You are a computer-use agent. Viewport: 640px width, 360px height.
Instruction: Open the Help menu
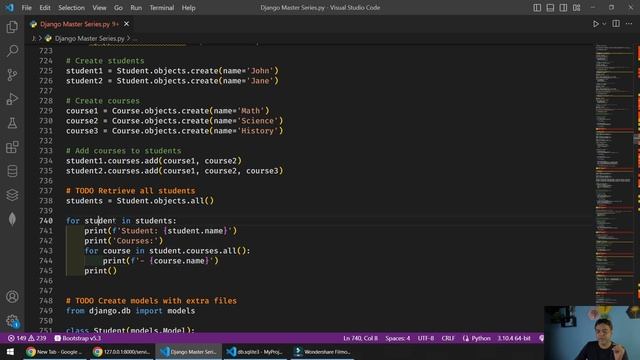[x=189, y=8]
